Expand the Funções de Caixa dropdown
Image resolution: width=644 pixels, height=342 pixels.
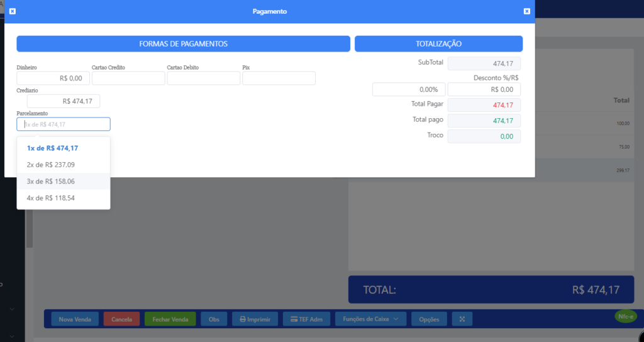point(370,319)
